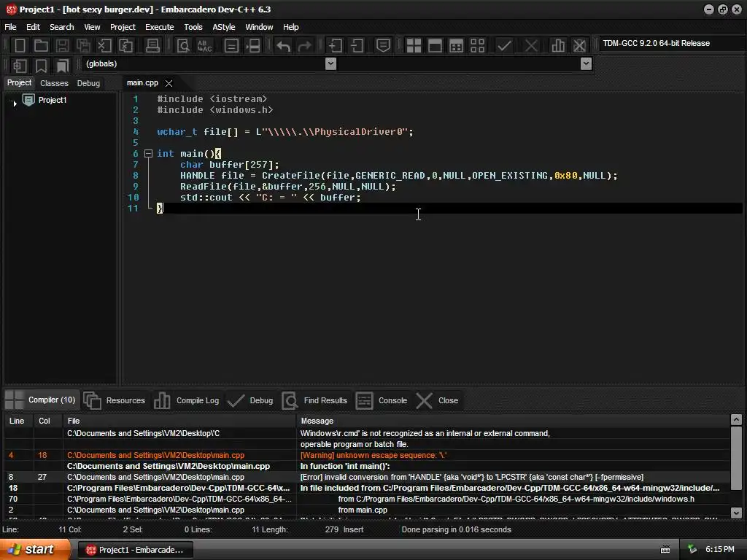Open Find using the magnifier page icon
Screen dimensions: 747x560
pos(183,46)
